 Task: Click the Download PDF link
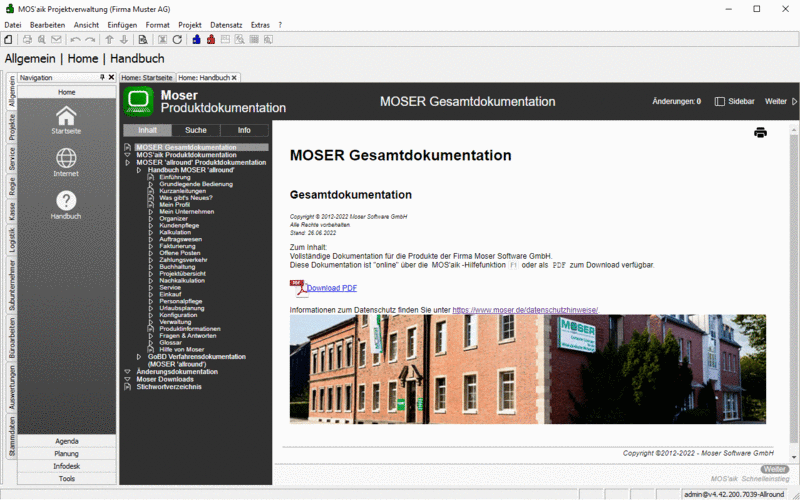click(332, 288)
